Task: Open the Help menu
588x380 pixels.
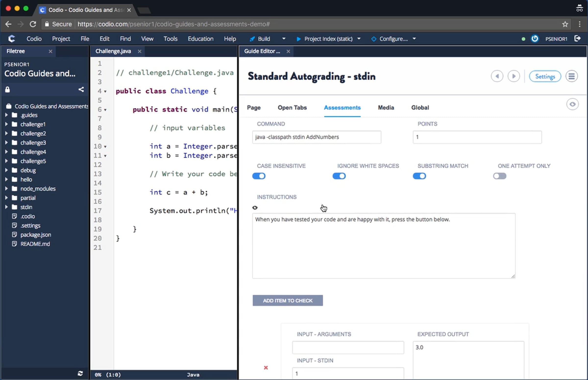Action: 230,39
